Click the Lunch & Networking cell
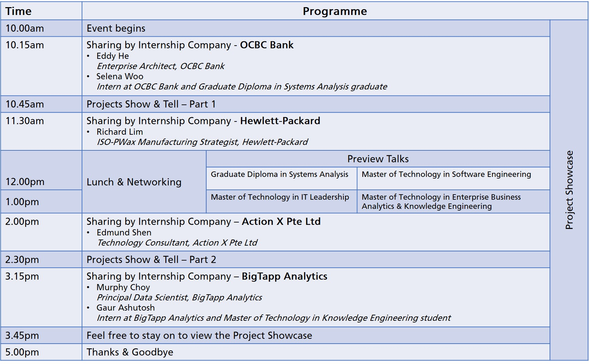This screenshot has height=364, width=589. tap(144, 182)
